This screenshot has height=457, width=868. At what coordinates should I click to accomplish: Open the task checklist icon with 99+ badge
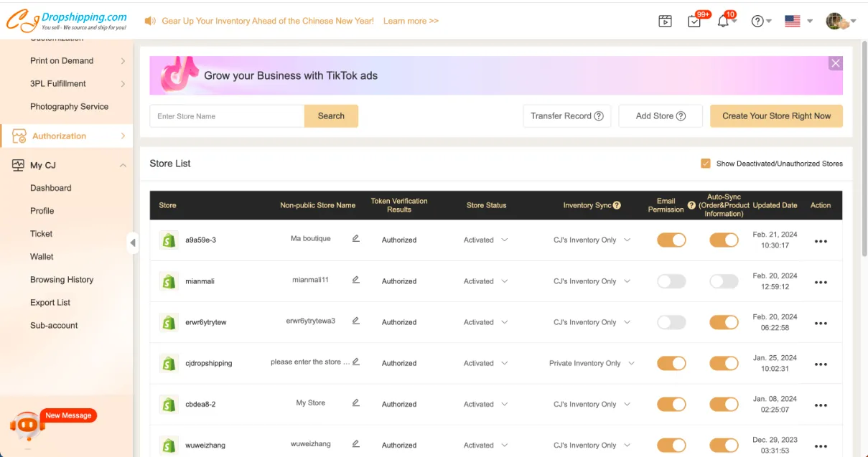point(694,22)
